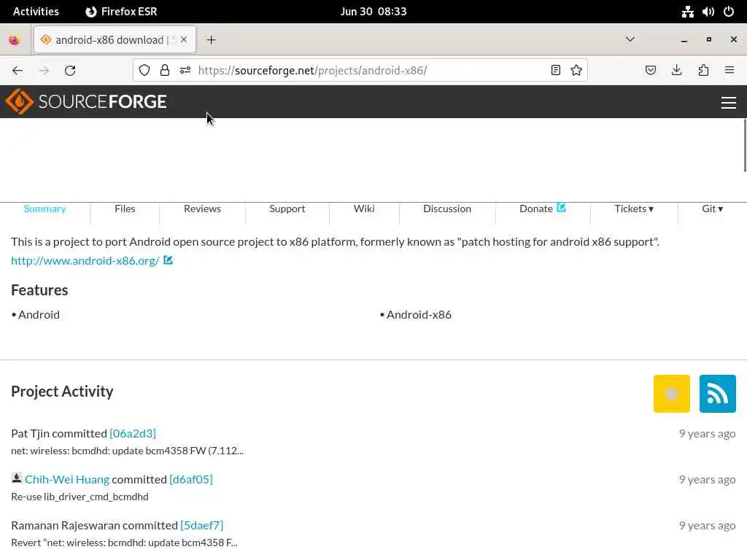Open the system network status icon
This screenshot has width=747, height=560.
pos(687,12)
